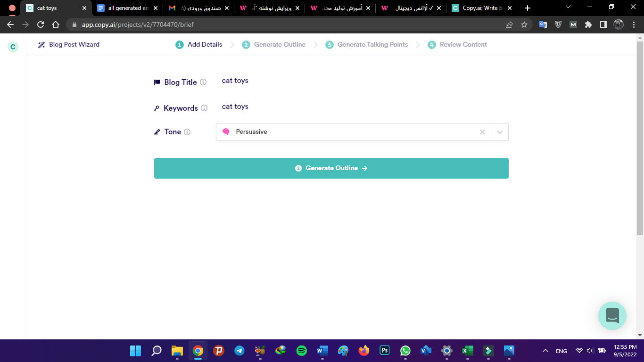644x362 pixels.
Task: Click the share page icon in address bar
Action: pos(509,25)
